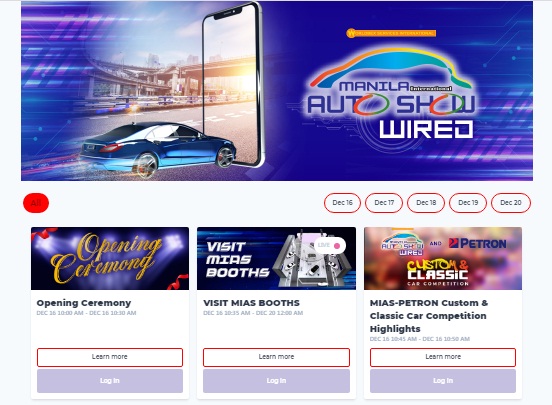The image size is (552, 405).
Task: Filter events by Dec 20
Action: 510,203
